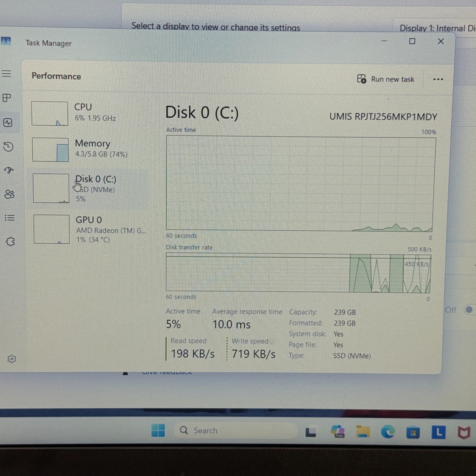Viewport: 476px width, 476px height.
Task: Open the Details page icon
Action: pyautogui.click(x=10, y=218)
